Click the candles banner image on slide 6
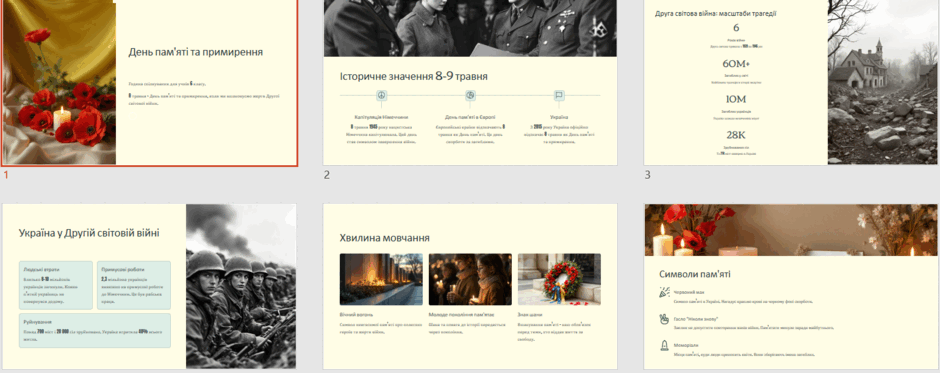The image size is (940, 373). [791, 230]
